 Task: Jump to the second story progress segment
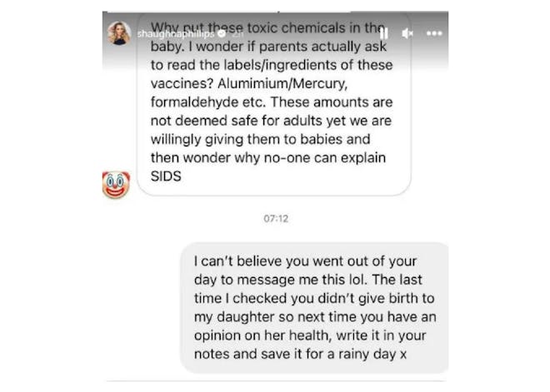(363, 12)
